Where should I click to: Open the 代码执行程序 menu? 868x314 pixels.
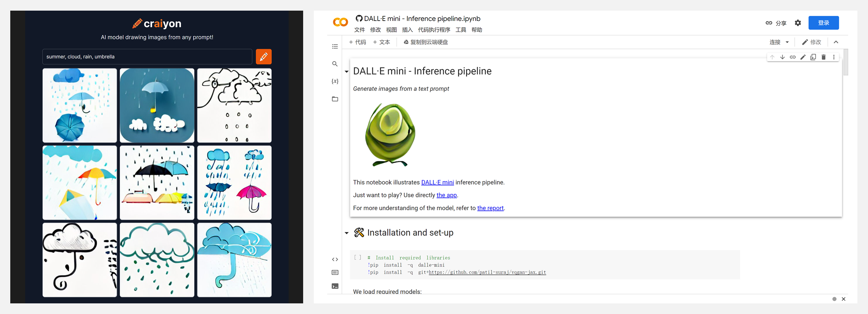[x=434, y=30]
